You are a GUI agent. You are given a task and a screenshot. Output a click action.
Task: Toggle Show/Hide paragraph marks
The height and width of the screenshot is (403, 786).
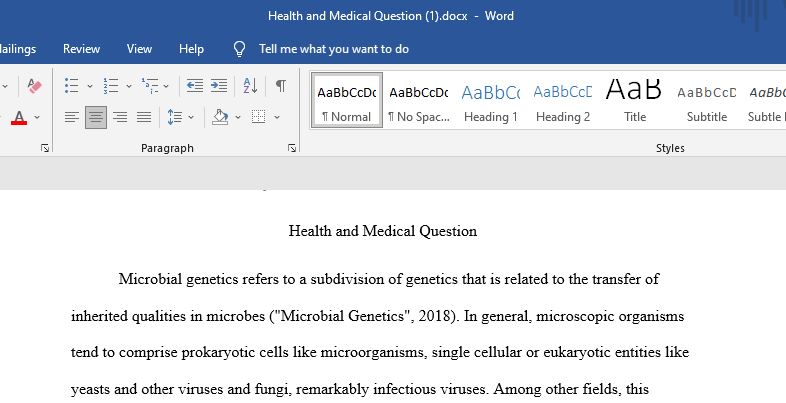point(281,86)
